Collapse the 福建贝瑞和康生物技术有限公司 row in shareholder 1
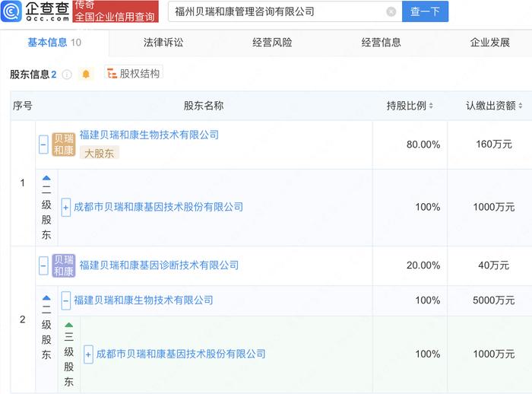This screenshot has width=532, height=394. pos(43,145)
